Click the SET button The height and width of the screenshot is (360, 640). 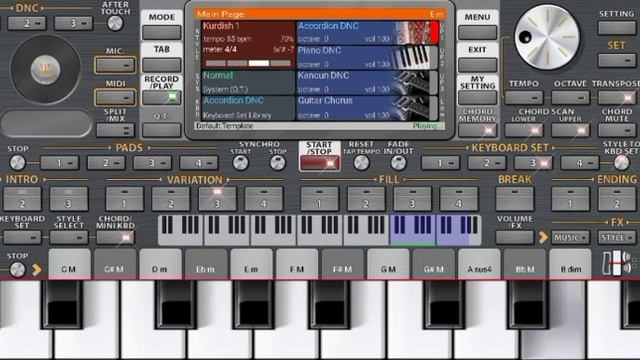point(617,60)
